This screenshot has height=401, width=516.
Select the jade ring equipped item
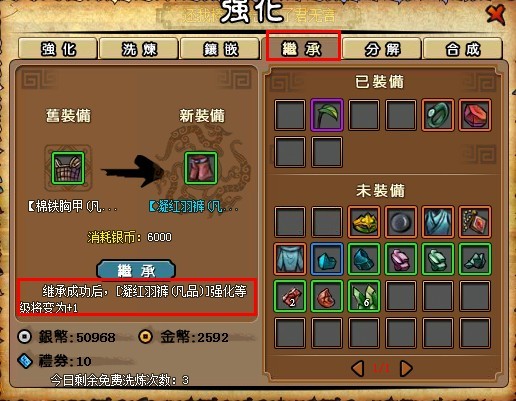[x=437, y=115]
